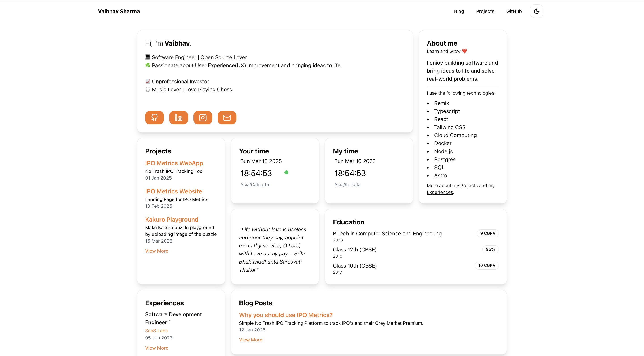The image size is (644, 356).
Task: Toggle dark mode with moon icon
Action: pyautogui.click(x=536, y=11)
